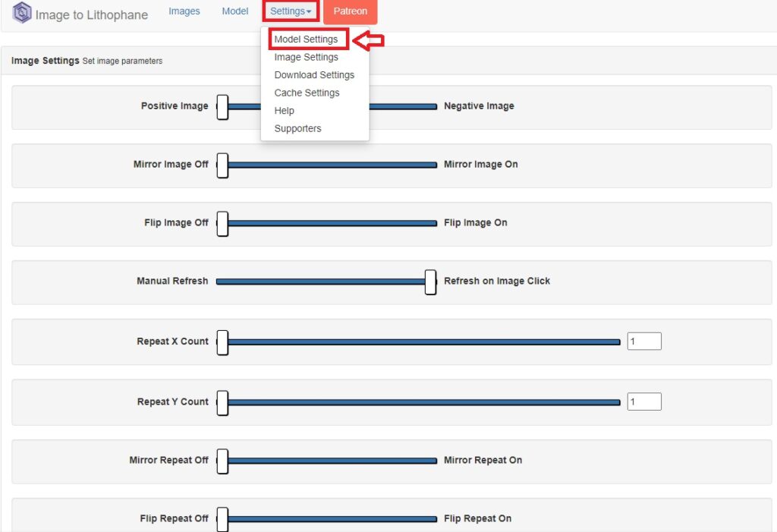
Task: Click the Repeat X Count number field
Action: pyautogui.click(x=644, y=341)
